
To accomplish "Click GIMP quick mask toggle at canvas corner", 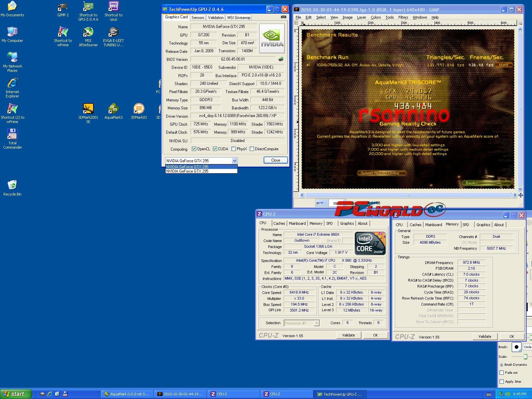I will click(x=296, y=196).
